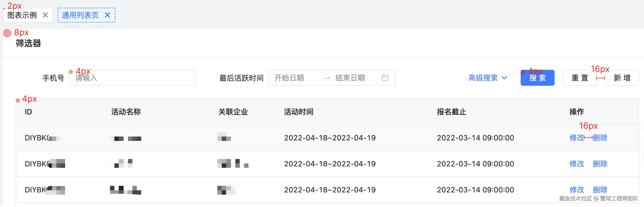Click the 活动时间 column header

tap(298, 112)
